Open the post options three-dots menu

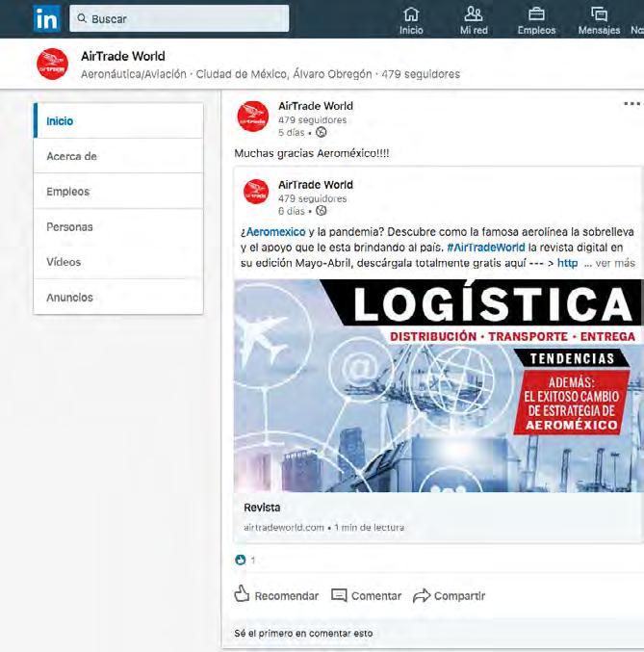[x=631, y=104]
